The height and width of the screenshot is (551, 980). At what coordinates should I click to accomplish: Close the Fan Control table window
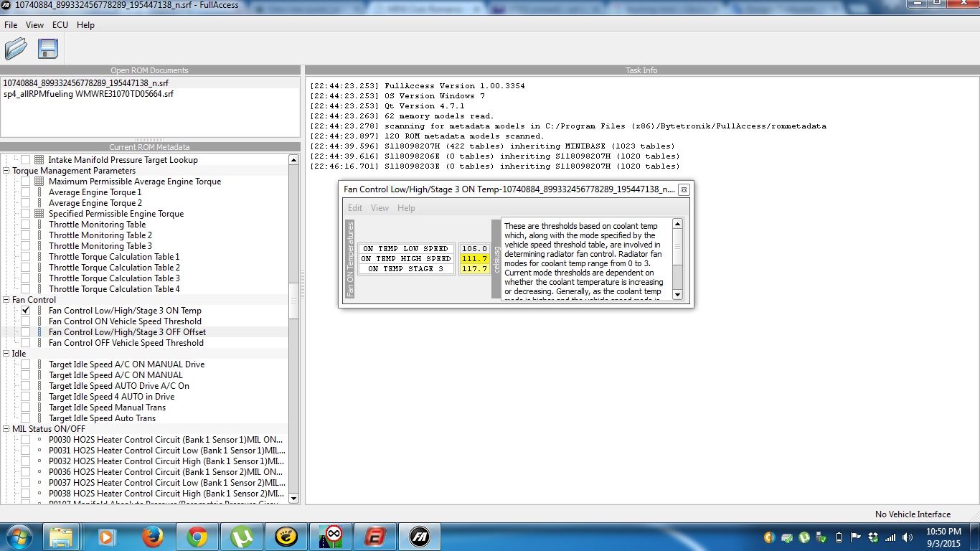click(684, 190)
